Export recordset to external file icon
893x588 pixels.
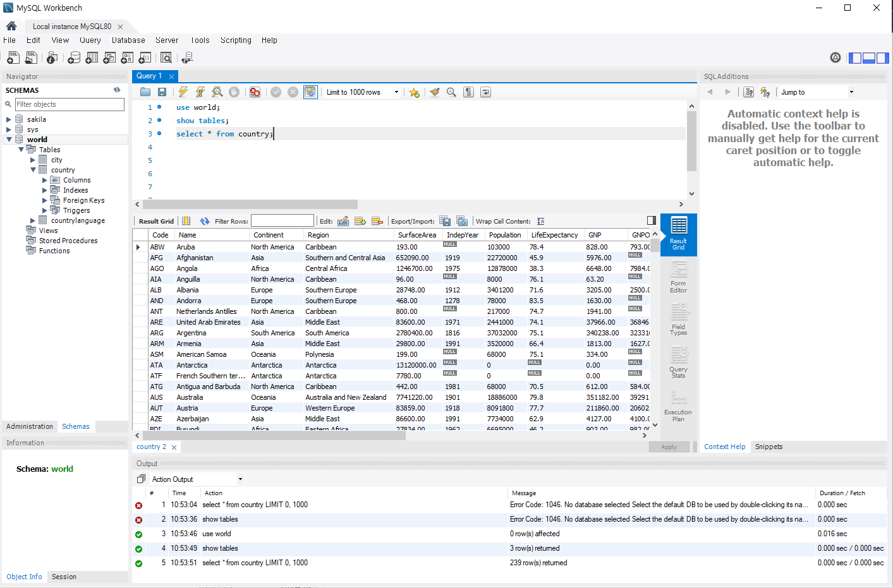click(445, 221)
